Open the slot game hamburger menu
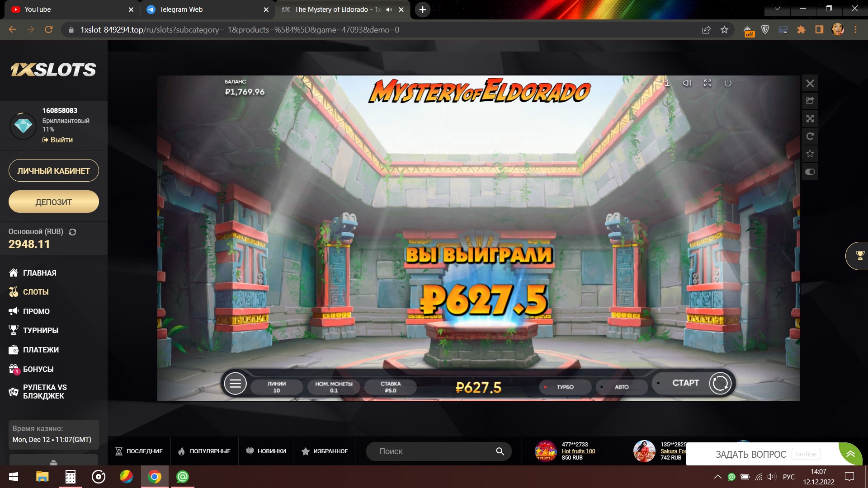The width and height of the screenshot is (868, 488). (235, 384)
